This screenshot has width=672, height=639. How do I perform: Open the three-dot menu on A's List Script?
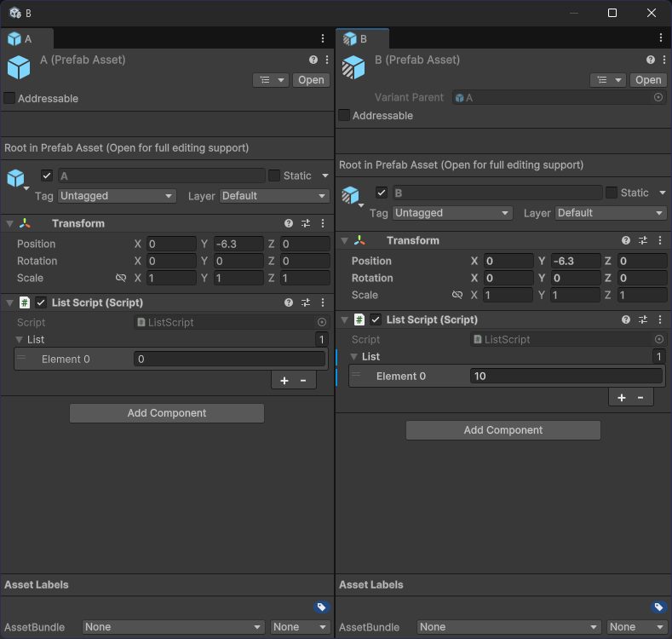[x=322, y=302]
